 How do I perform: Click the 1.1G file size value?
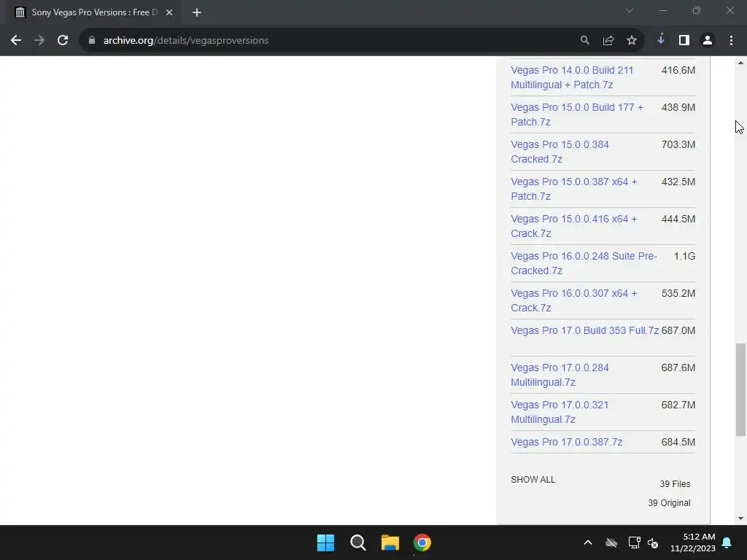pos(684,256)
